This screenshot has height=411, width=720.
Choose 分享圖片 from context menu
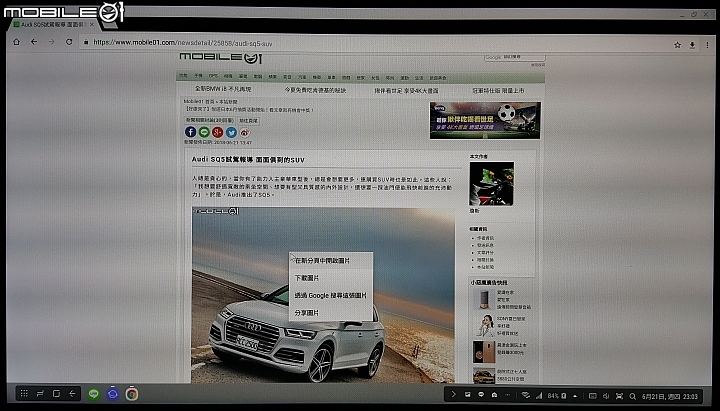click(x=331, y=313)
